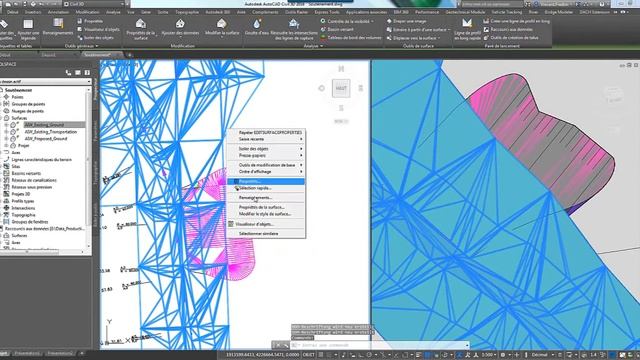Click Bassin versant in the Analyse panel
The height and width of the screenshot is (360, 640).
click(x=337, y=29)
